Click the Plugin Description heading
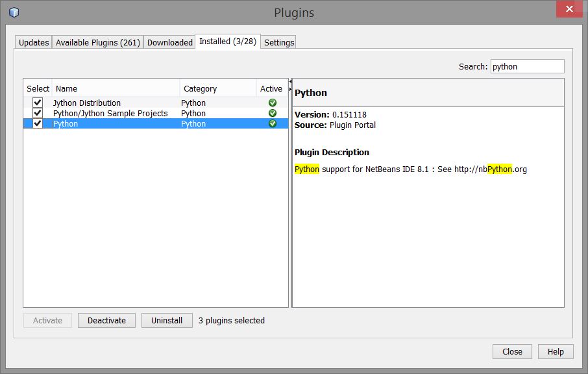The image size is (588, 374). tap(332, 153)
